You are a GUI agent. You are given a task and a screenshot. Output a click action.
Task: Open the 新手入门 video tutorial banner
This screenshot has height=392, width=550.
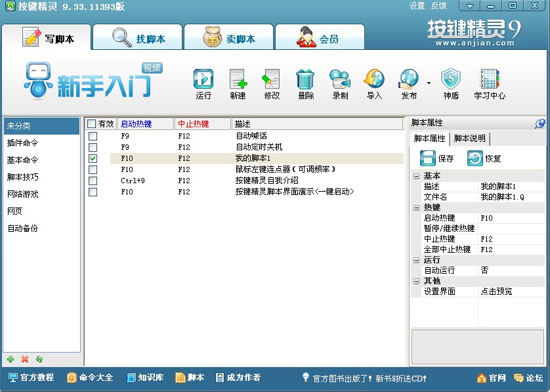point(93,81)
